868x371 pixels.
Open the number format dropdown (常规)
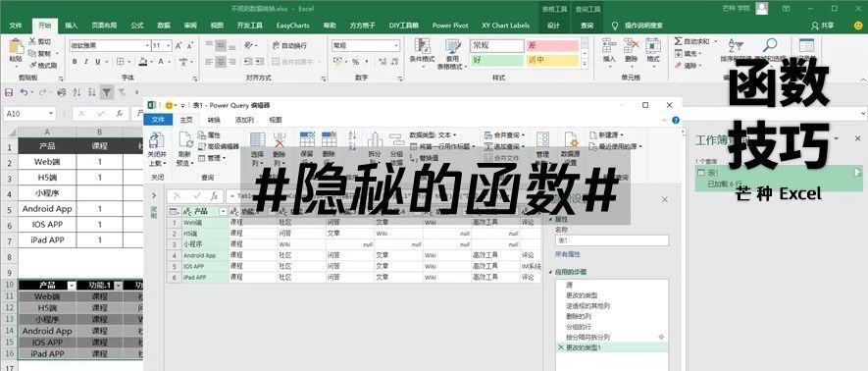396,46
